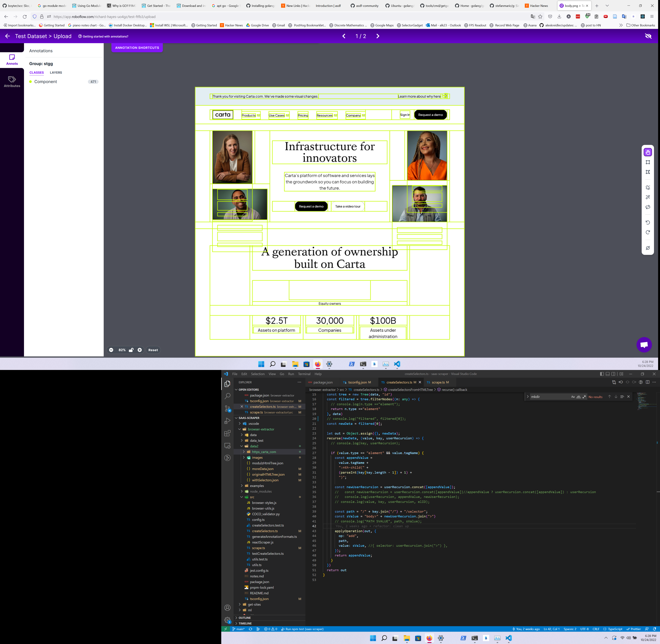Open Search view in VS Code sidebar
The width and height of the screenshot is (660, 644).
[227, 396]
